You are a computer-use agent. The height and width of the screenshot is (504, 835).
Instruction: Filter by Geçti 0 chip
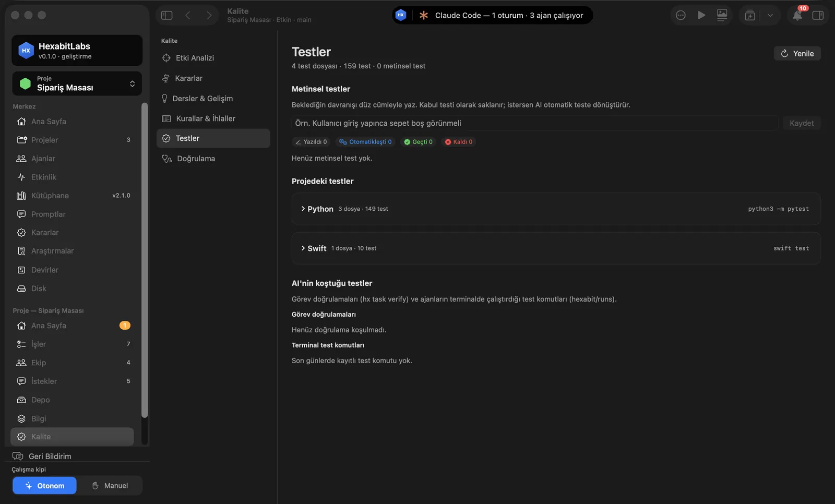[x=418, y=142]
